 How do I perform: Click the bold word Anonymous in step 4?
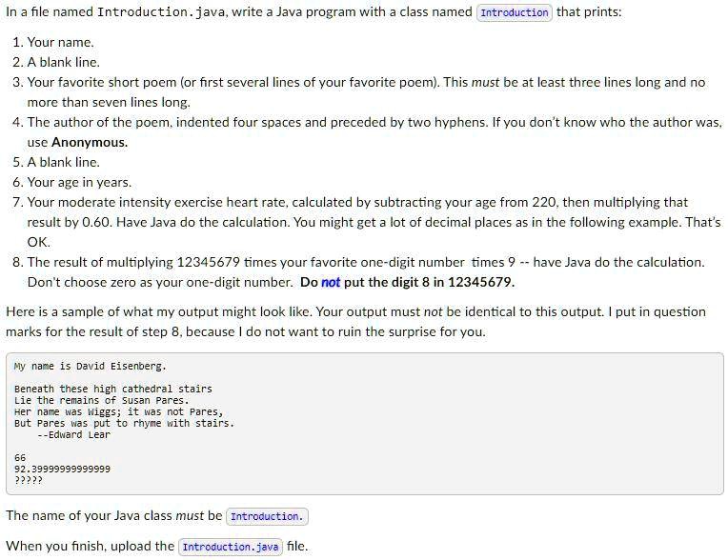coord(90,143)
